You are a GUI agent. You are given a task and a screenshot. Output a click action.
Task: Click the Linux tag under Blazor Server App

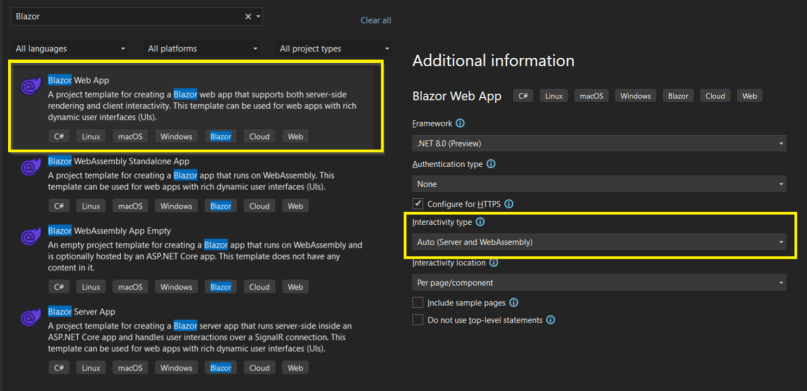pos(91,368)
